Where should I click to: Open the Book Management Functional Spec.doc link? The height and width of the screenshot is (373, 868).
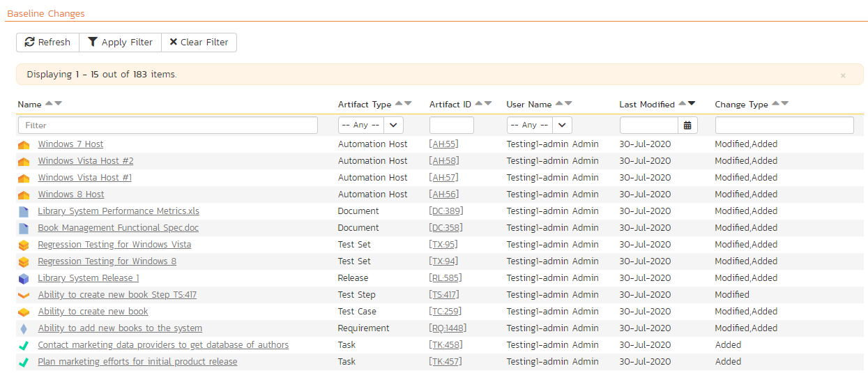click(x=118, y=228)
